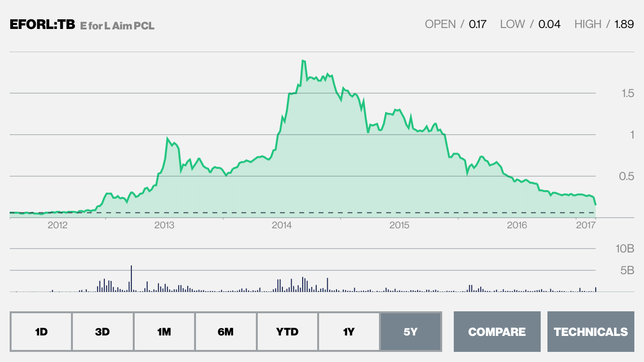Click the EFORL:TB ticker symbol
This screenshot has height=362, width=644.
[x=42, y=25]
